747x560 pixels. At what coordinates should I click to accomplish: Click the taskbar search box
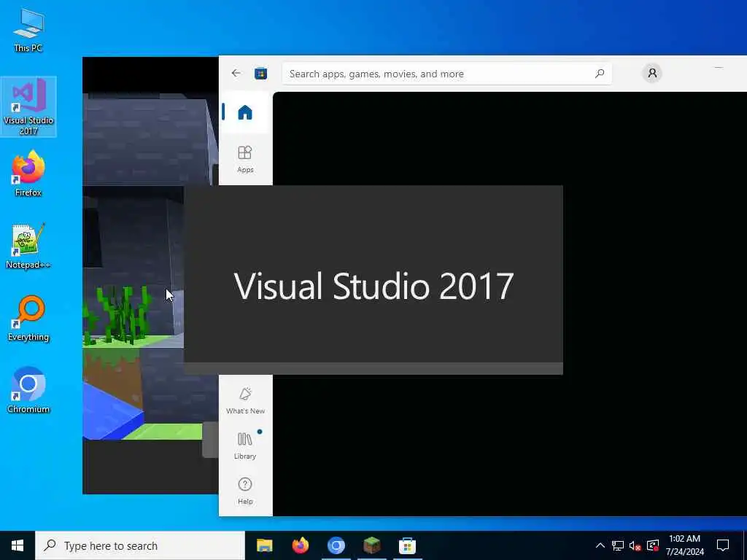pyautogui.click(x=140, y=545)
